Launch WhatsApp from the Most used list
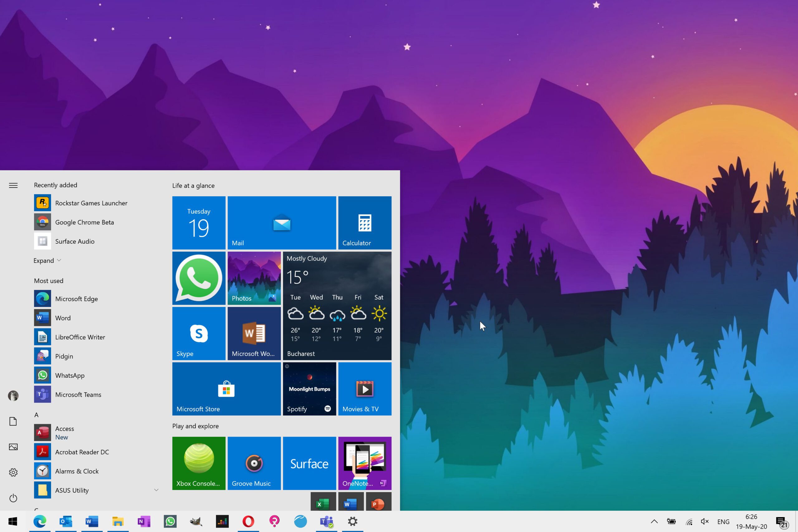This screenshot has width=798, height=532. pyautogui.click(x=96, y=375)
